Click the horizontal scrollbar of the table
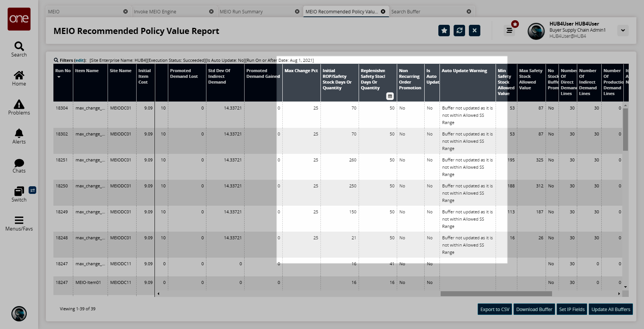The height and width of the screenshot is (329, 644). [x=496, y=294]
